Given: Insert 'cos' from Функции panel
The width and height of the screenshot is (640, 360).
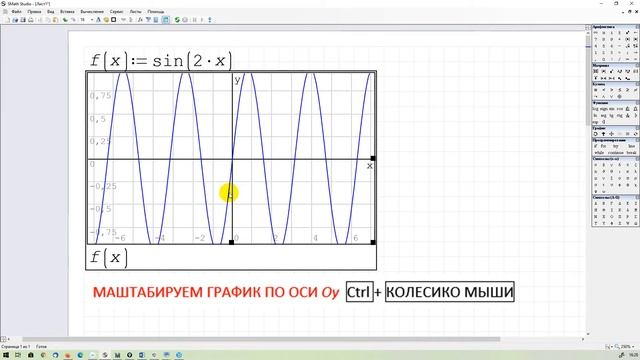Looking at the screenshot, I should [x=620, y=109].
